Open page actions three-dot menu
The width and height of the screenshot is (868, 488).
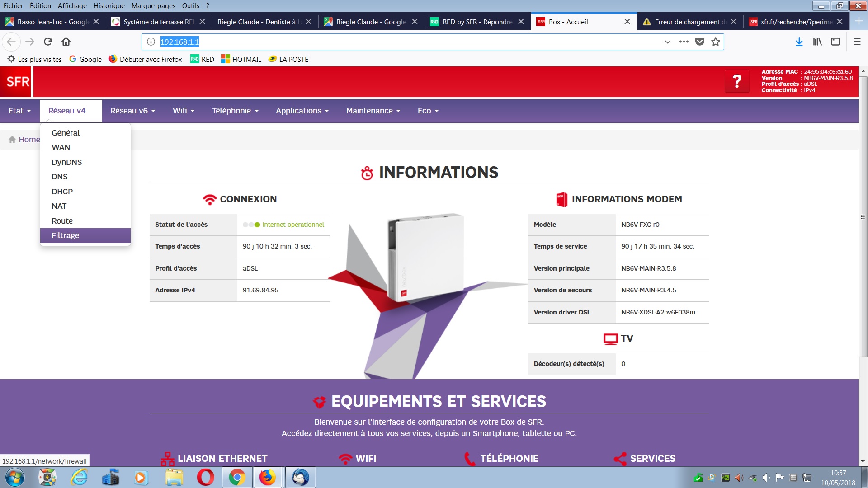[684, 42]
